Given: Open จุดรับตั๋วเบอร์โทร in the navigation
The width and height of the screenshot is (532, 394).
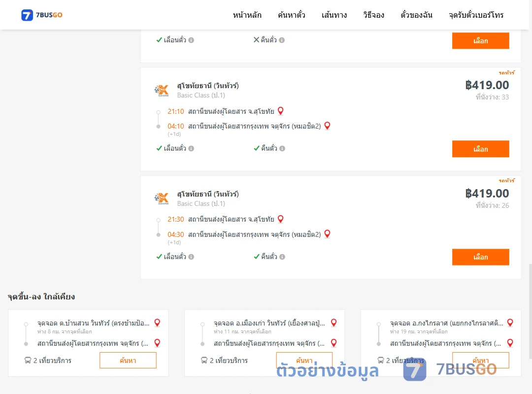Looking at the screenshot, I should 476,15.
